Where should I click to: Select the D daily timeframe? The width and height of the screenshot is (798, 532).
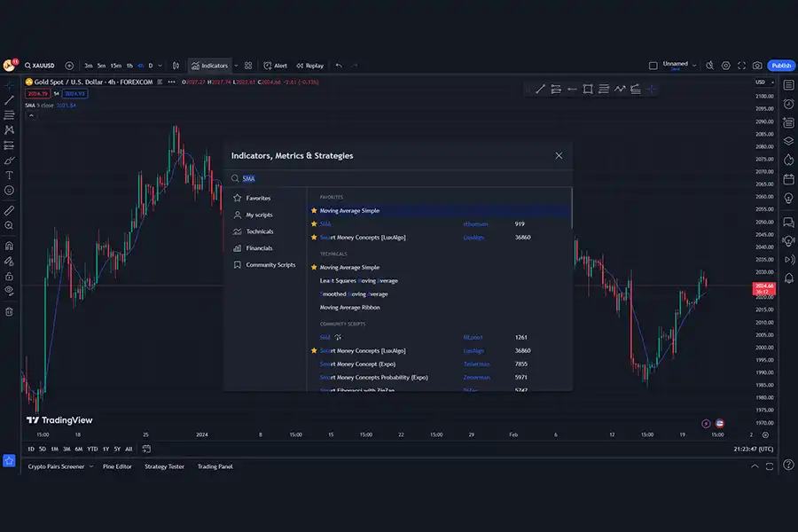[x=151, y=66]
